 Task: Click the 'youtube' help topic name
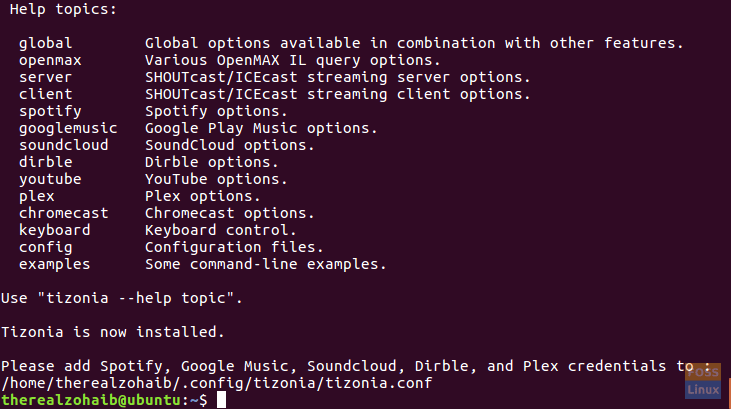click(50, 180)
